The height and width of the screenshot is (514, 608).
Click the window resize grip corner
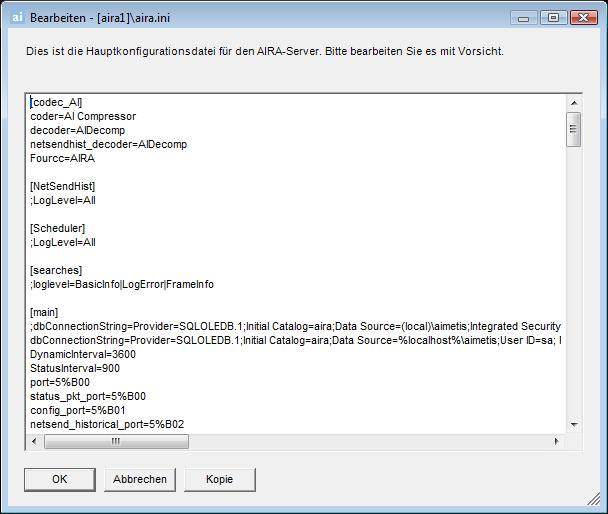pos(593,499)
